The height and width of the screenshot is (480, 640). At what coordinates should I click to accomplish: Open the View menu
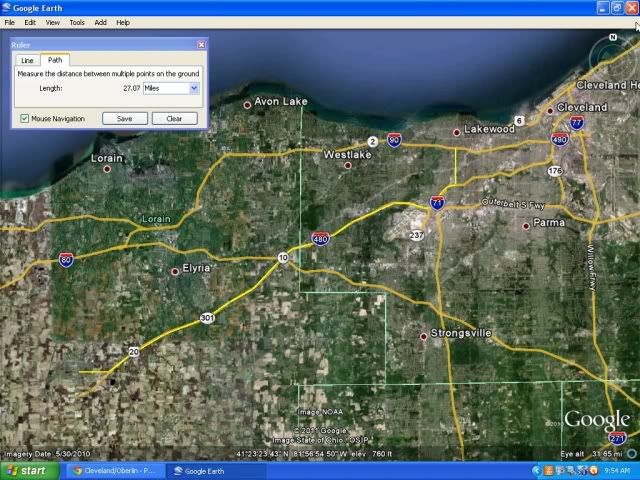click(53, 22)
